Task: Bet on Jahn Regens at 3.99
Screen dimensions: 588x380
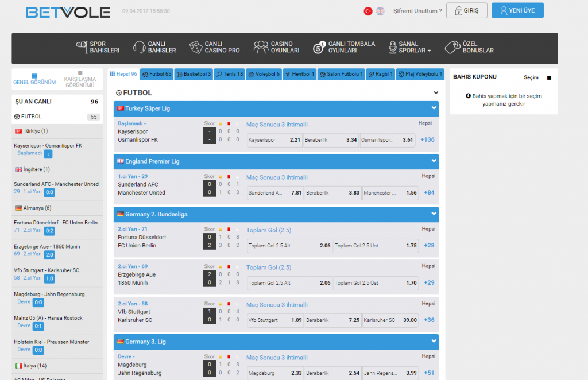Action: [390, 373]
